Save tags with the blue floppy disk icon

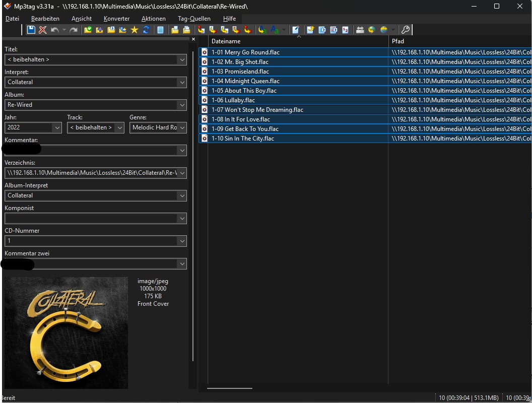tap(31, 30)
